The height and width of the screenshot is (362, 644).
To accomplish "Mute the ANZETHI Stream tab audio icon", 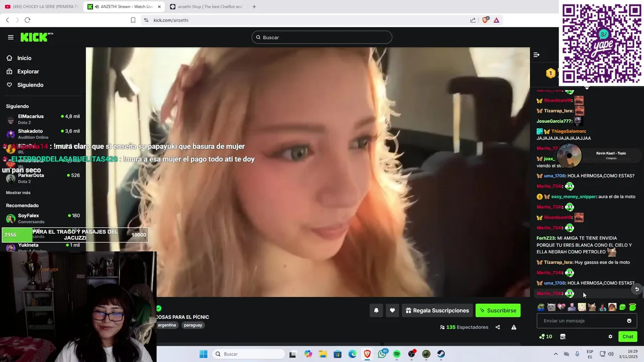I will (97, 7).
